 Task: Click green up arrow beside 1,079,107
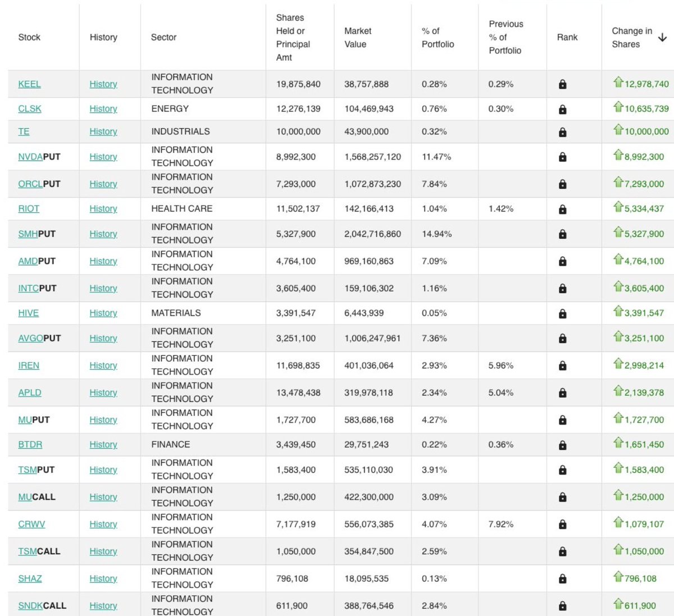618,523
